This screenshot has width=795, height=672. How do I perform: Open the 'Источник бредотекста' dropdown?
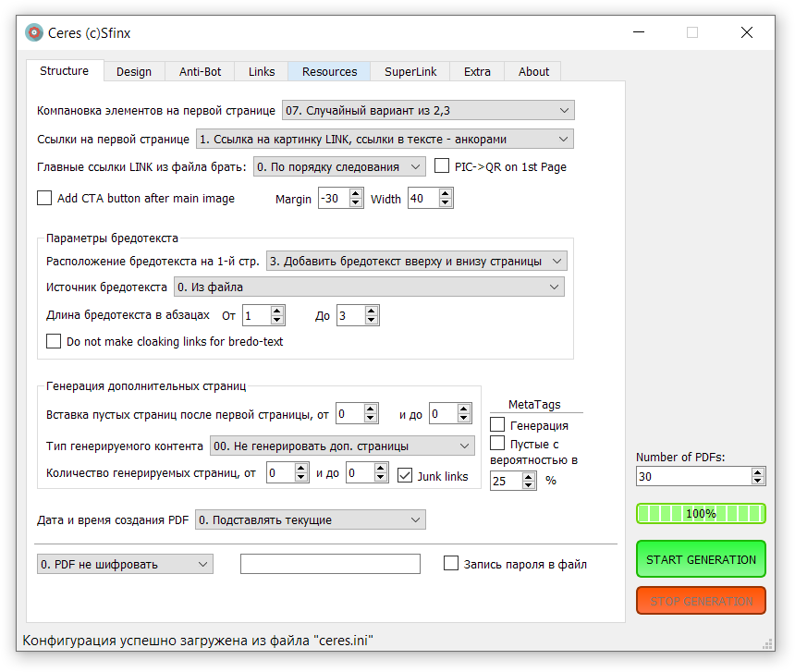554,287
